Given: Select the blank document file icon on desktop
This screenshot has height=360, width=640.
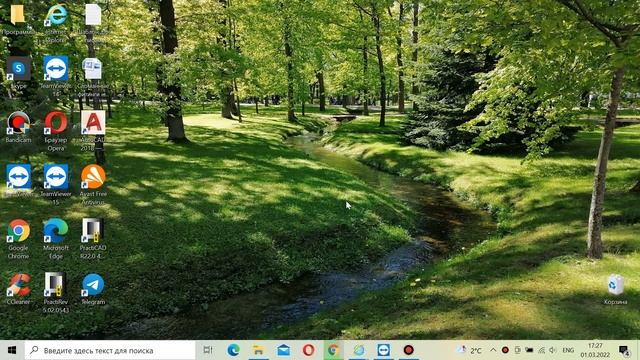Looking at the screenshot, I should point(93,16).
